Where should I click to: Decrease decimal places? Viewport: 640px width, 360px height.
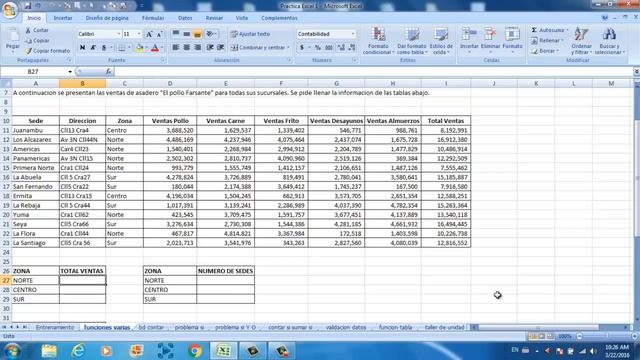coord(352,48)
